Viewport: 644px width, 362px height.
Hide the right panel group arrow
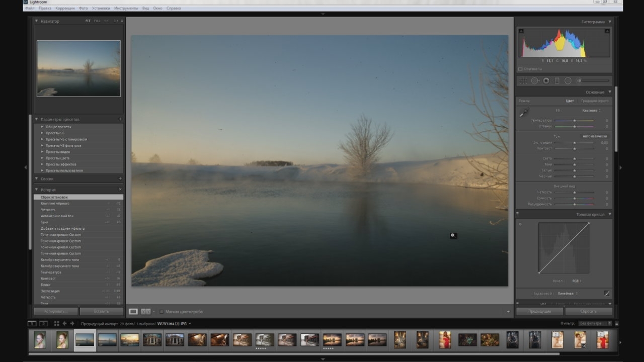(x=620, y=167)
